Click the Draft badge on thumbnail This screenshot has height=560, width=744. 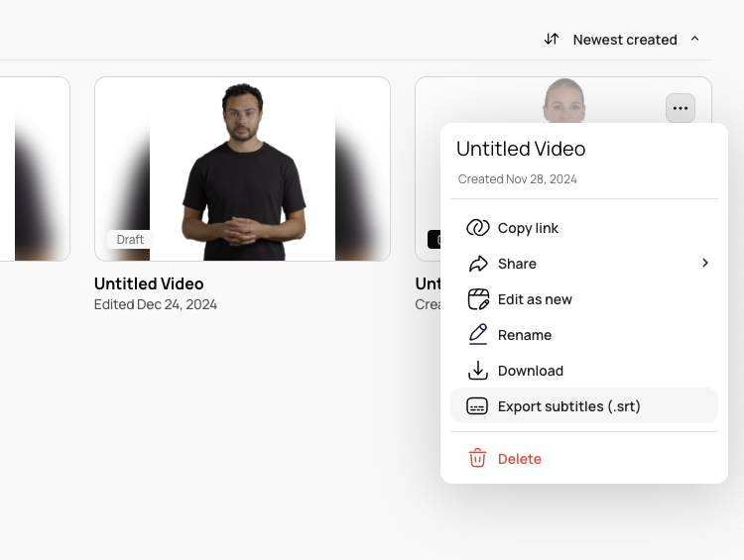[x=130, y=240]
